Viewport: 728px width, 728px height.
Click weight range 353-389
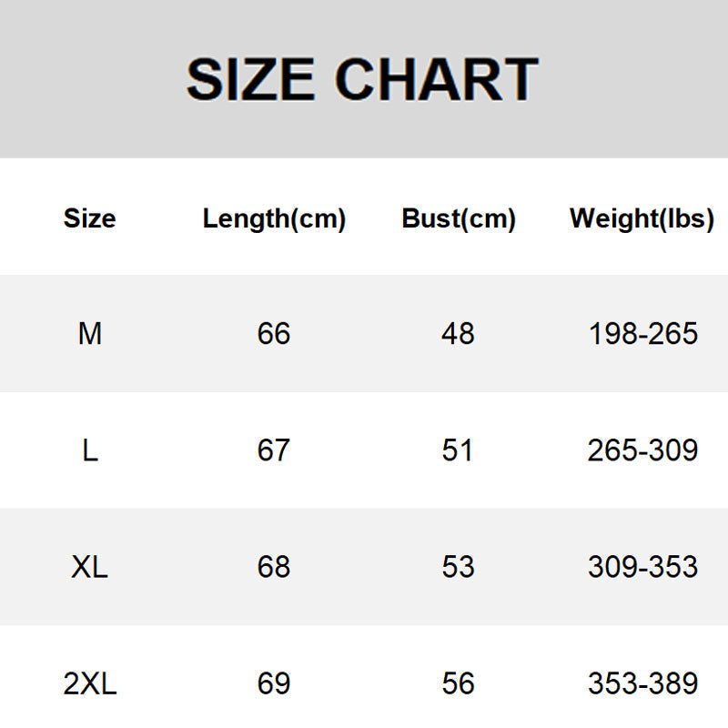pyautogui.click(x=642, y=683)
